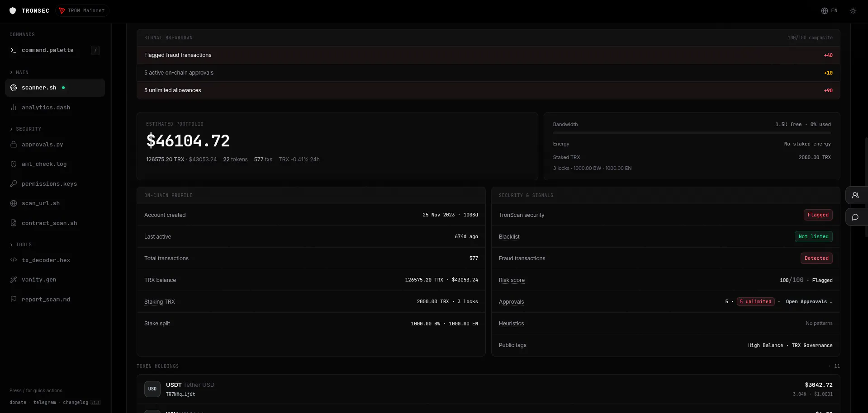Click the Detected badge for Fraud transactions
Image resolution: width=868 pixels, height=413 pixels.
(816, 258)
